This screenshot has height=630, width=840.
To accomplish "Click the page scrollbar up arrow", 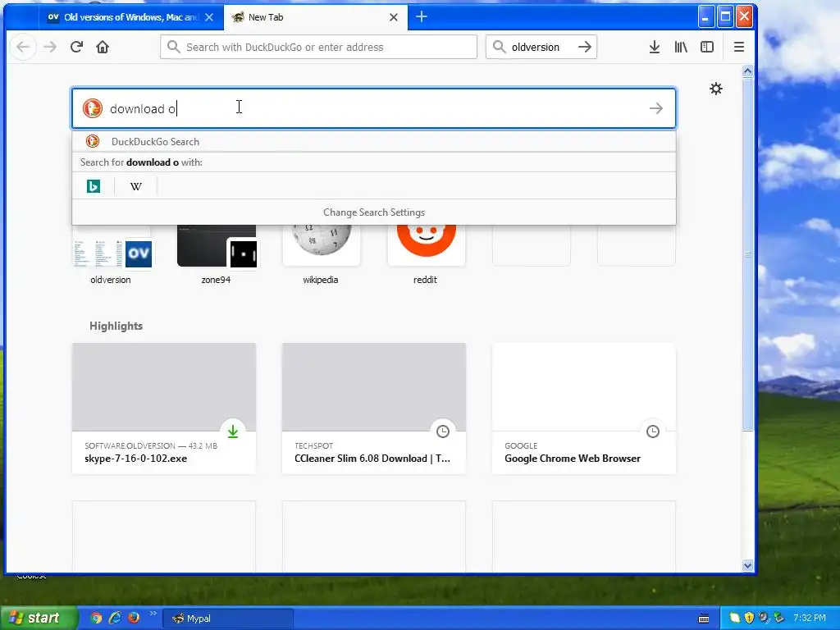I will pos(747,71).
